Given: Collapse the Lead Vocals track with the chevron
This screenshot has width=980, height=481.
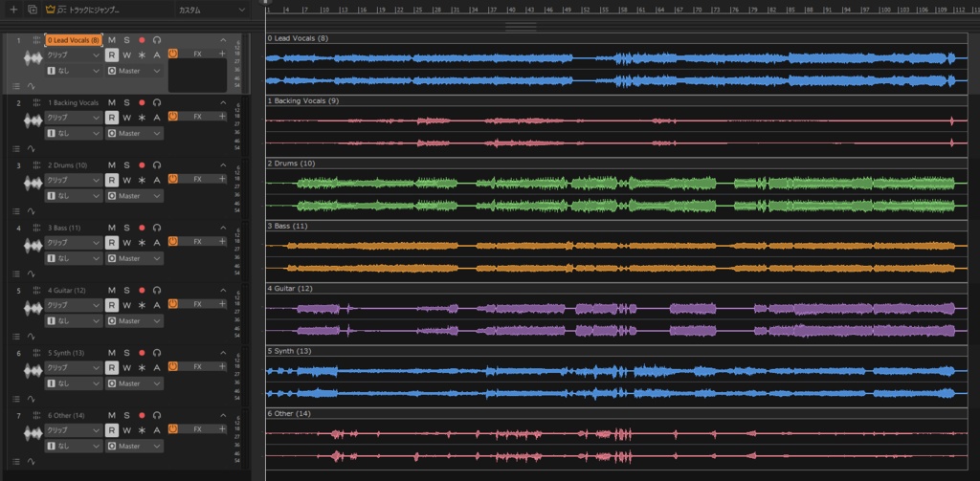Looking at the screenshot, I should point(223,40).
